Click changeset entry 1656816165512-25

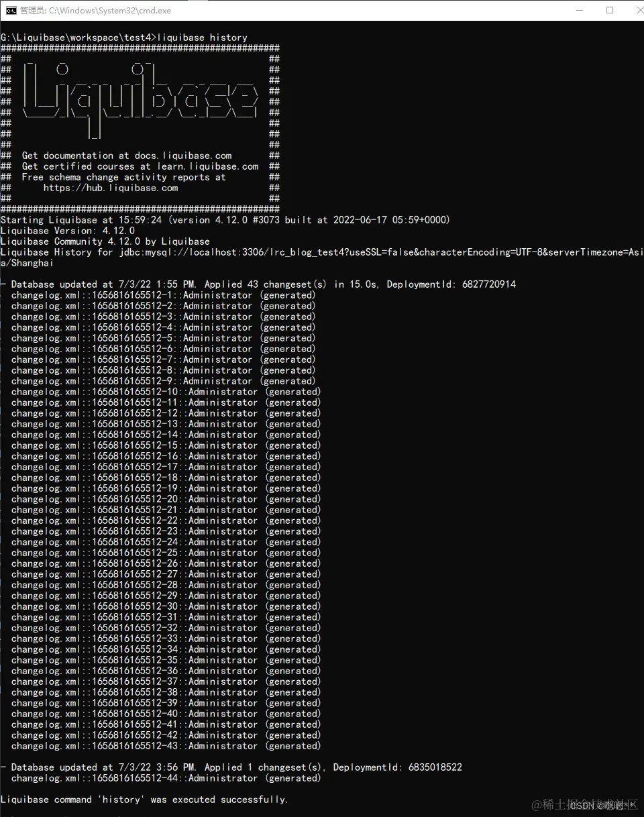click(x=166, y=553)
